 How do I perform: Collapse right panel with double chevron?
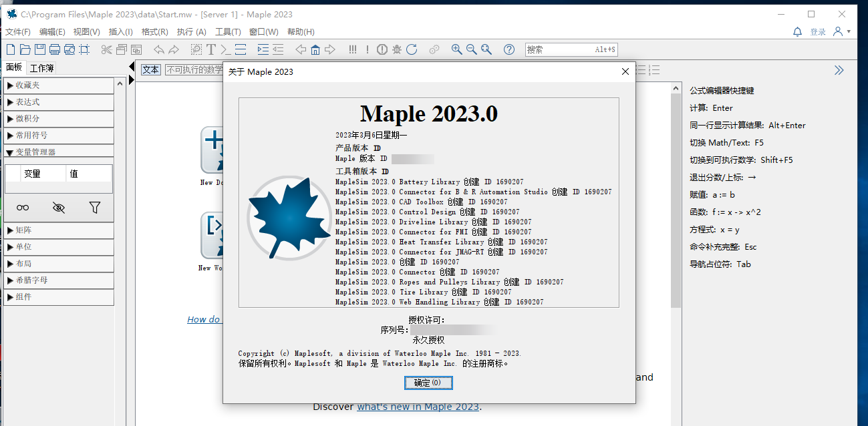point(839,70)
